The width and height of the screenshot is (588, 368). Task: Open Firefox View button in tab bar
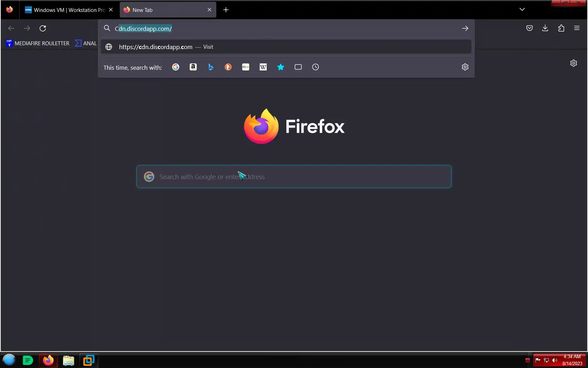point(9,10)
